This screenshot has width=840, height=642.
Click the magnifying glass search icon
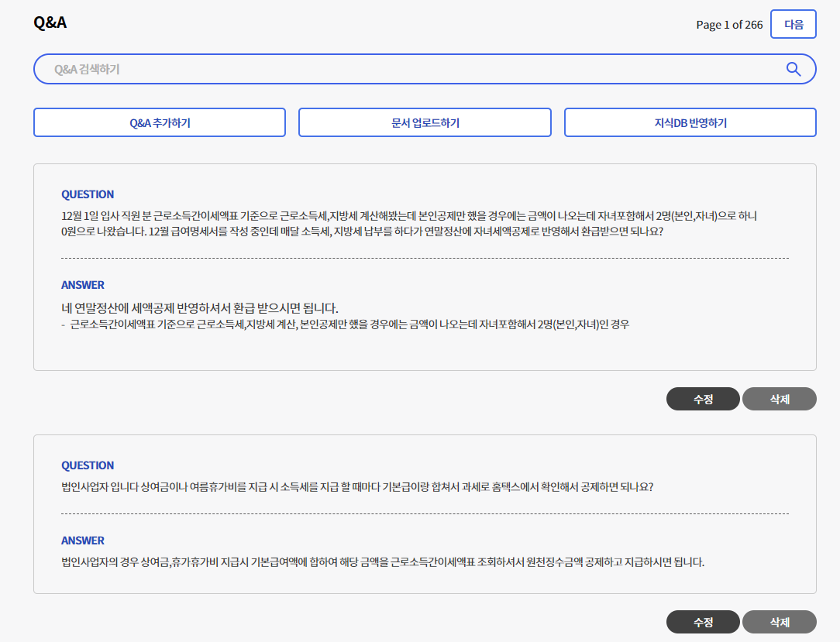[793, 69]
